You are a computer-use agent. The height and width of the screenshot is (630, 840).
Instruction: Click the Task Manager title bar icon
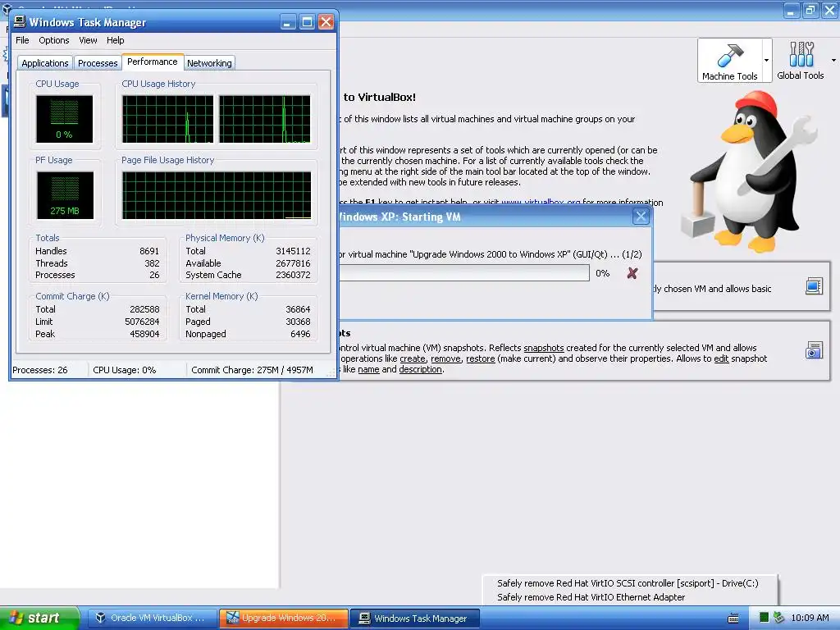click(20, 21)
